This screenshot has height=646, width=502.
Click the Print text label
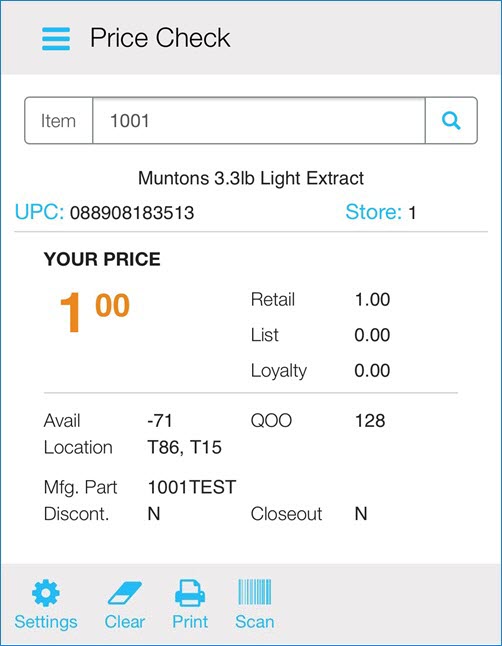pyautogui.click(x=190, y=622)
